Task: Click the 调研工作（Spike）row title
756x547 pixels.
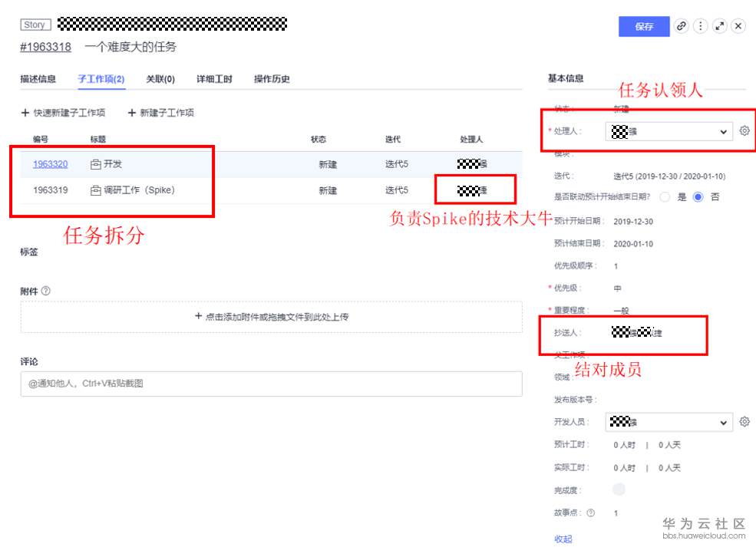Action: pyautogui.click(x=140, y=190)
